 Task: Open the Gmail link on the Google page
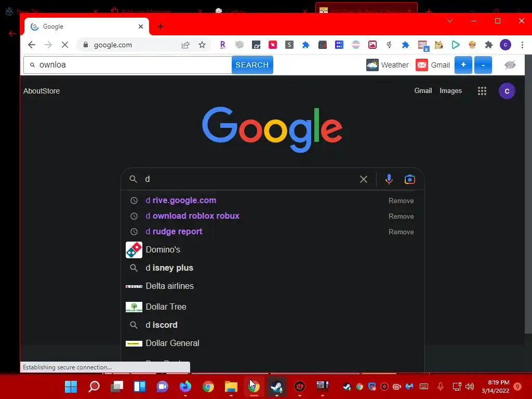pos(423,90)
